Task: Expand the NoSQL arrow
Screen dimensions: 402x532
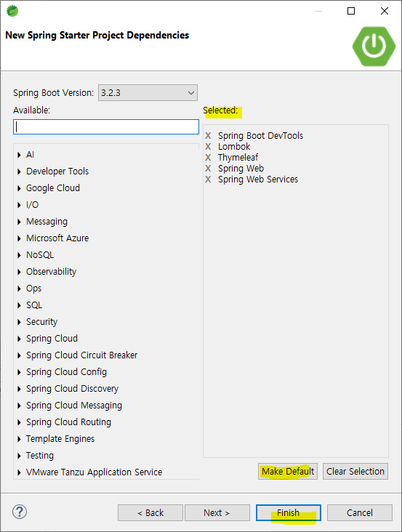Action: 19,255
